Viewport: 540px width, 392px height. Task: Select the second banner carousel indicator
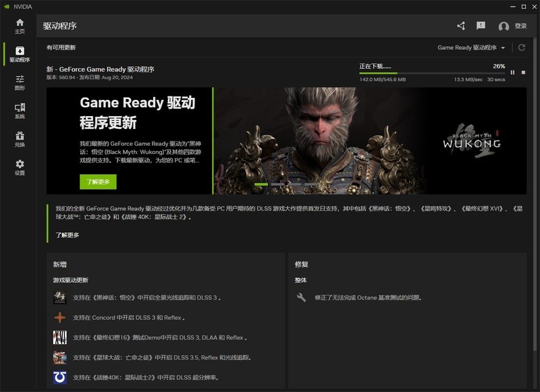[x=277, y=184]
